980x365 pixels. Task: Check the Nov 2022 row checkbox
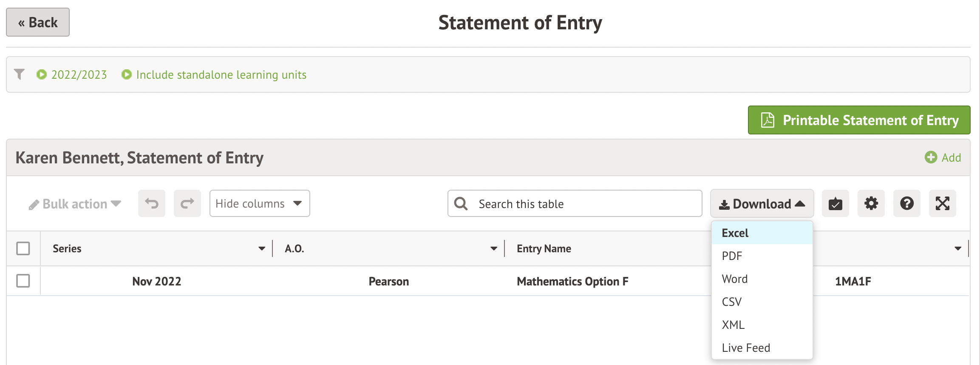click(x=23, y=281)
